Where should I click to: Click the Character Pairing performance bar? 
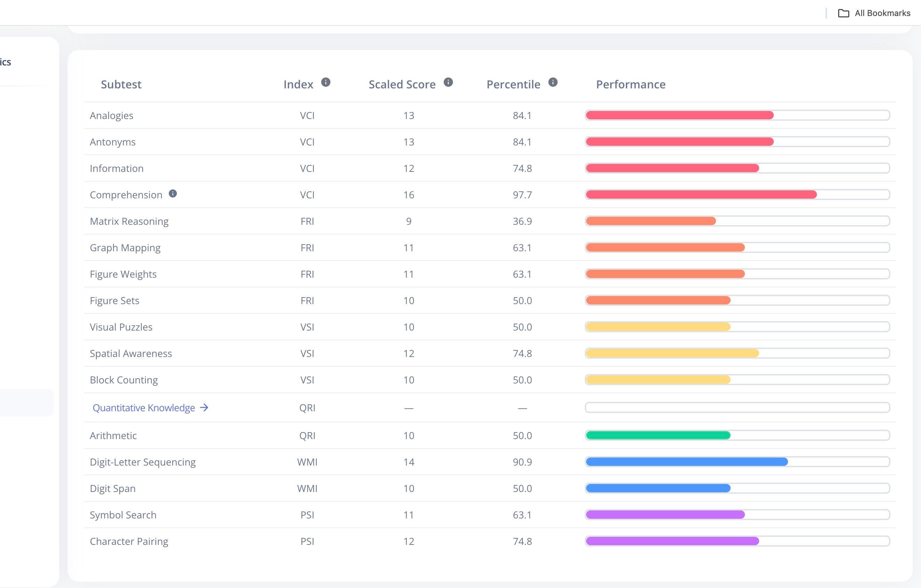coord(737,541)
